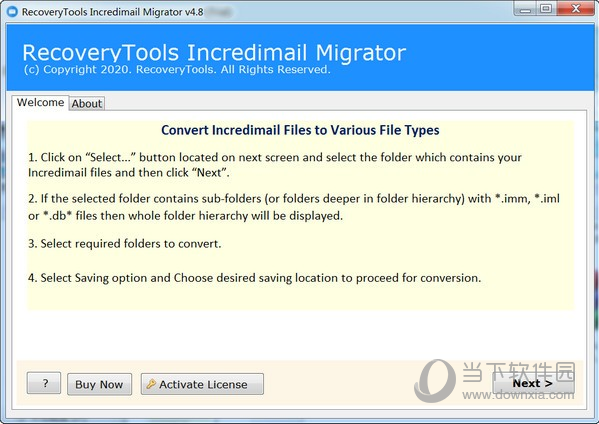Image resolution: width=599 pixels, height=424 pixels.
Task: Minimize the Incredimail Migrator window
Action: click(x=526, y=9)
